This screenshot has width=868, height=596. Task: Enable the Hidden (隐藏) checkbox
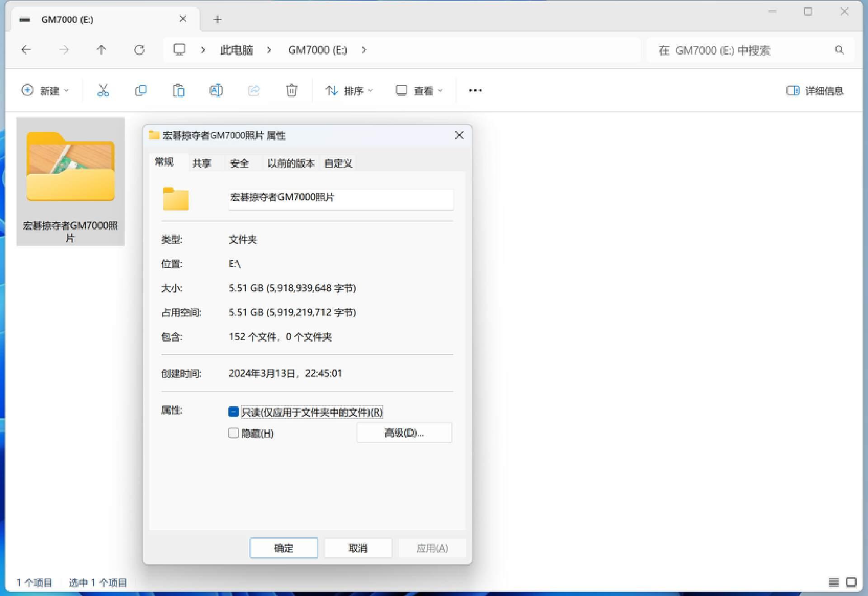point(233,433)
